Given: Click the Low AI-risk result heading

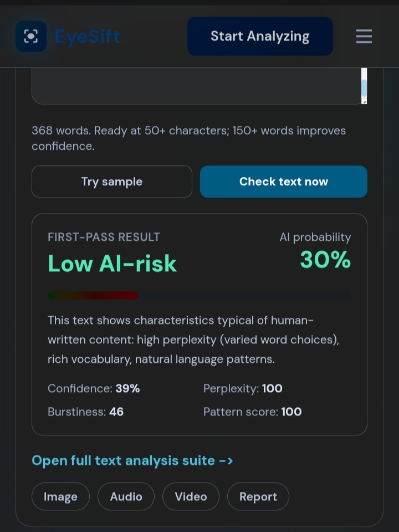Looking at the screenshot, I should pyautogui.click(x=112, y=264).
